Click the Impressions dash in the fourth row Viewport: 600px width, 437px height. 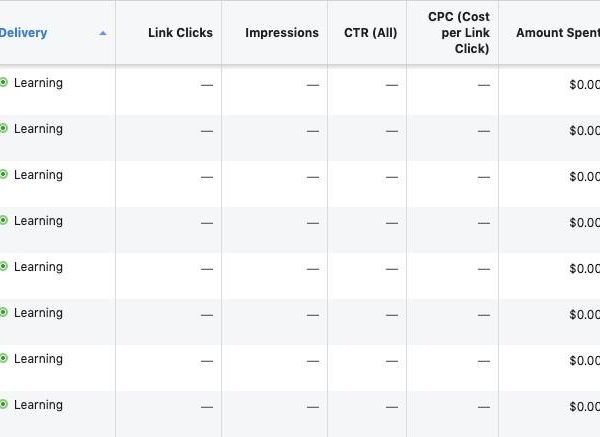click(x=313, y=223)
